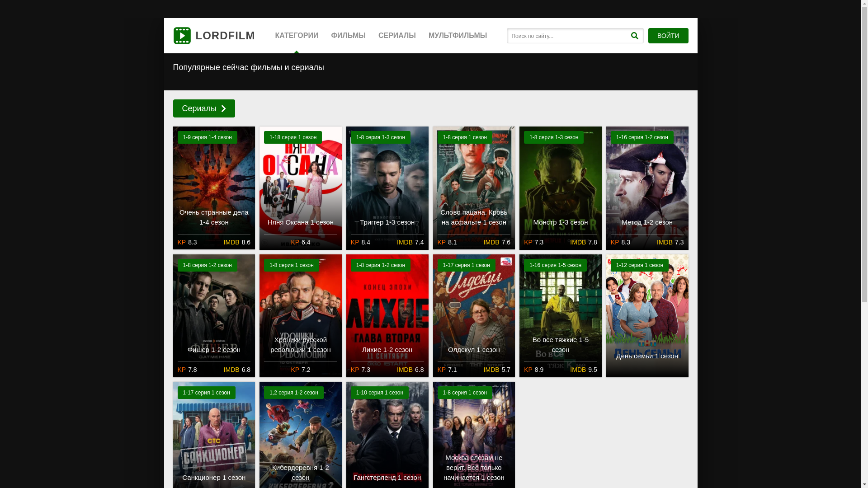This screenshot has height=488, width=868.
Task: Open Гангстерленд 1 сезон poster
Action: (387, 435)
